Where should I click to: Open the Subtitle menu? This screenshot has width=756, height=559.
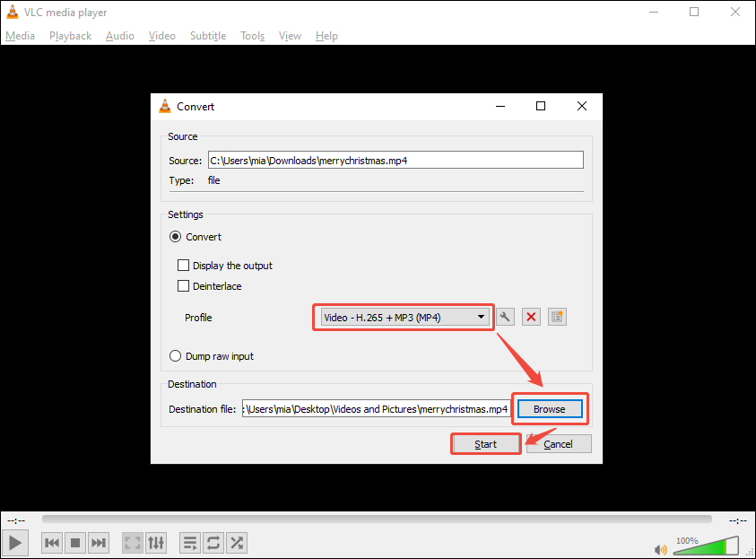pos(208,36)
